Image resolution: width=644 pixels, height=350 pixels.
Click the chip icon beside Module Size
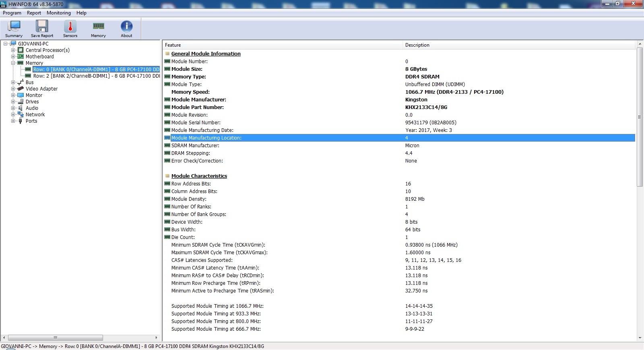tap(167, 69)
